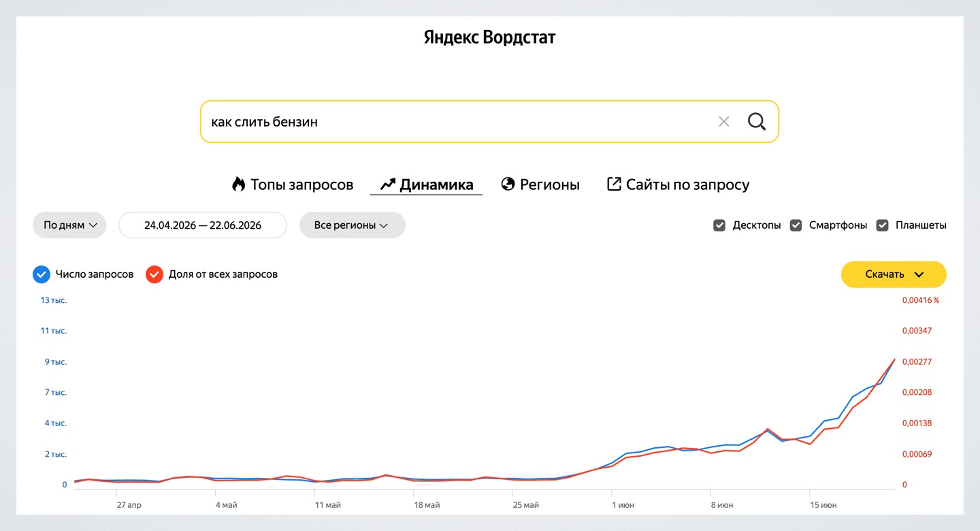Screen dimensions: 980x531
Task: Click the Яндекс Вордстат logo
Action: (489, 37)
